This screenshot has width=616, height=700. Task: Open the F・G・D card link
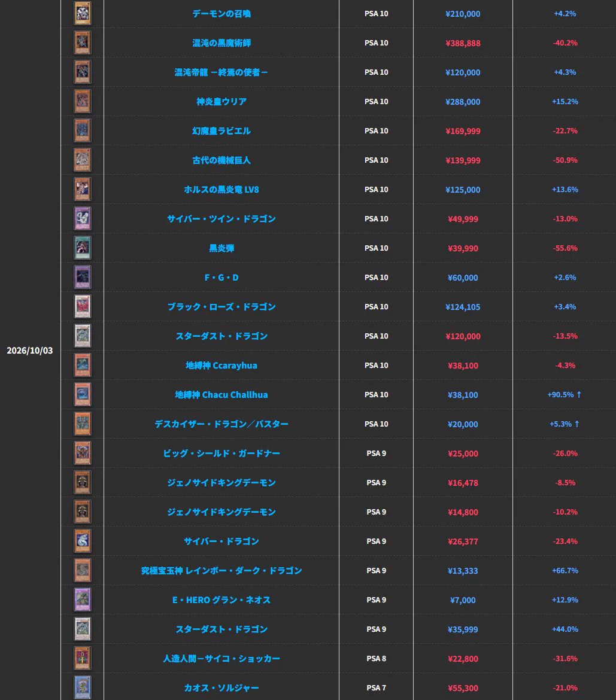[221, 278]
